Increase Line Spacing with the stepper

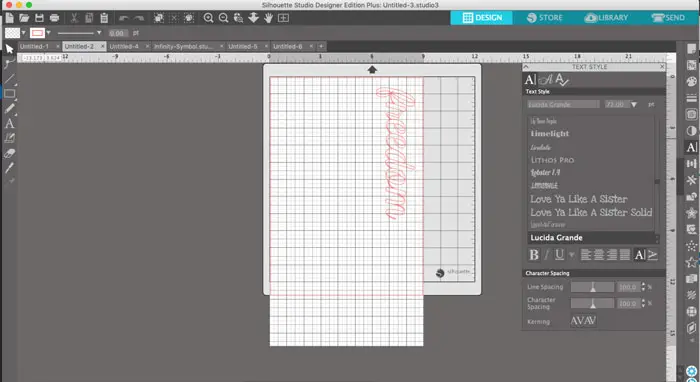click(643, 284)
